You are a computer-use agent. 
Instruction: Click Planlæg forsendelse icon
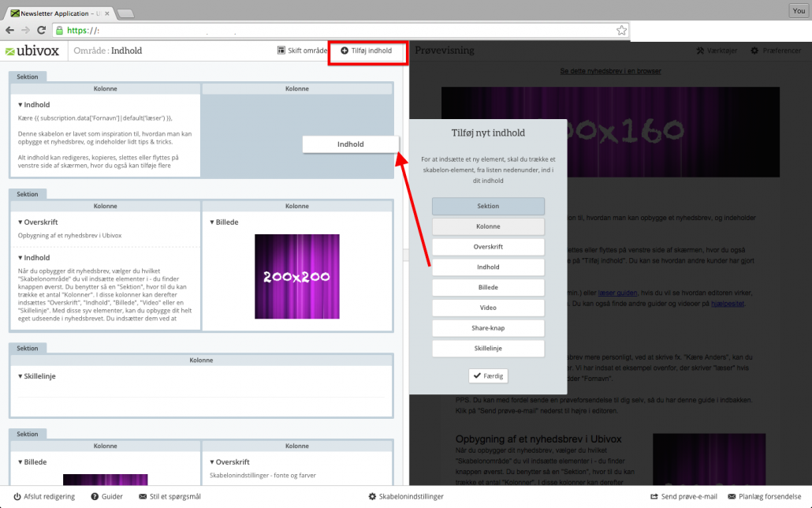point(730,497)
